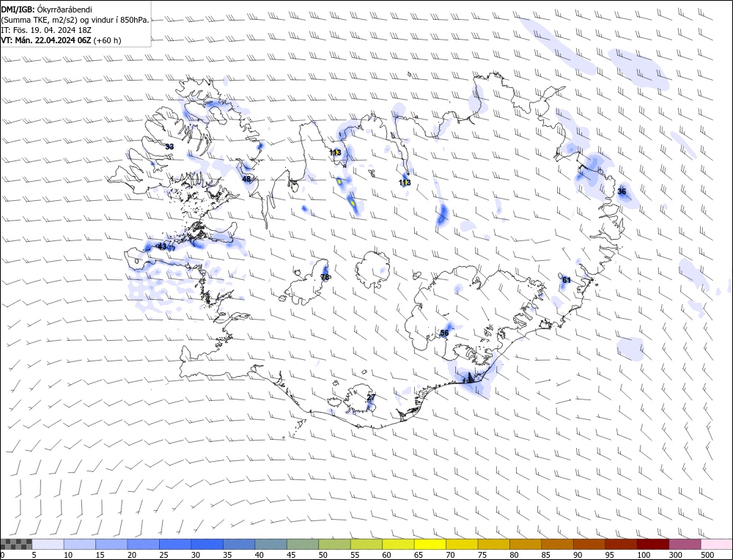Viewport: 733px width, 560px height.
Task: Click the checkered 0–5 legend swatch
Action: coord(16,544)
